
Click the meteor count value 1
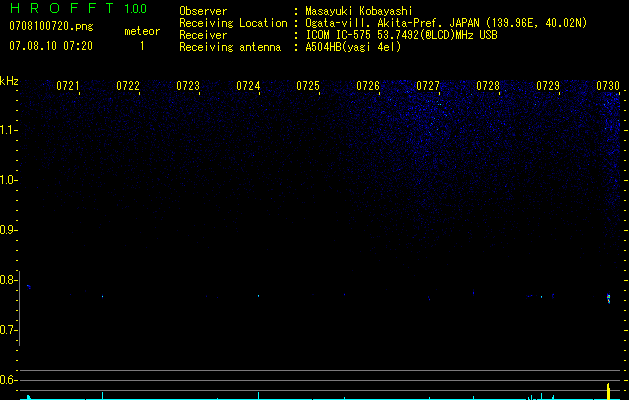click(x=142, y=47)
